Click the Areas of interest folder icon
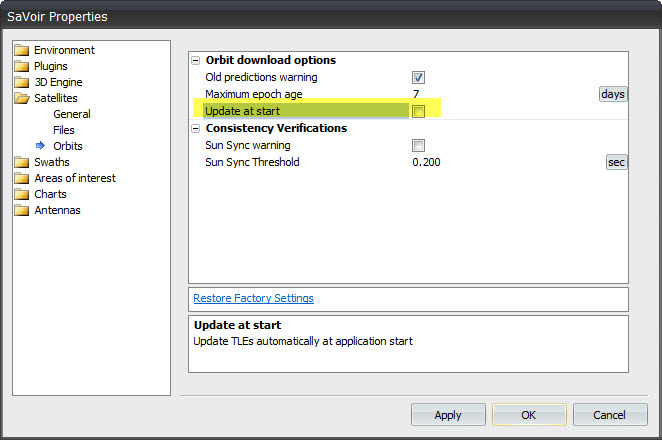 [22, 178]
